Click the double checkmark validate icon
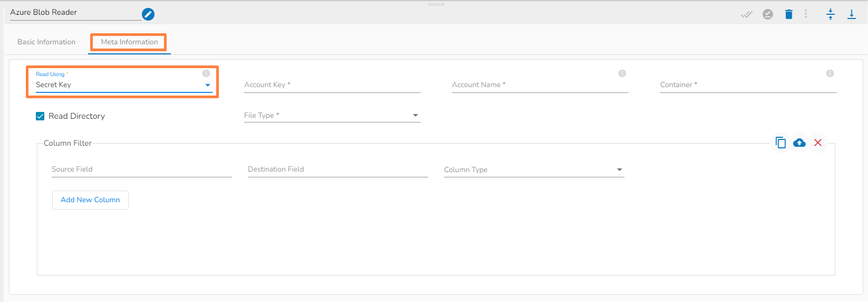Viewport: 868px width, 302px height. pyautogui.click(x=746, y=14)
